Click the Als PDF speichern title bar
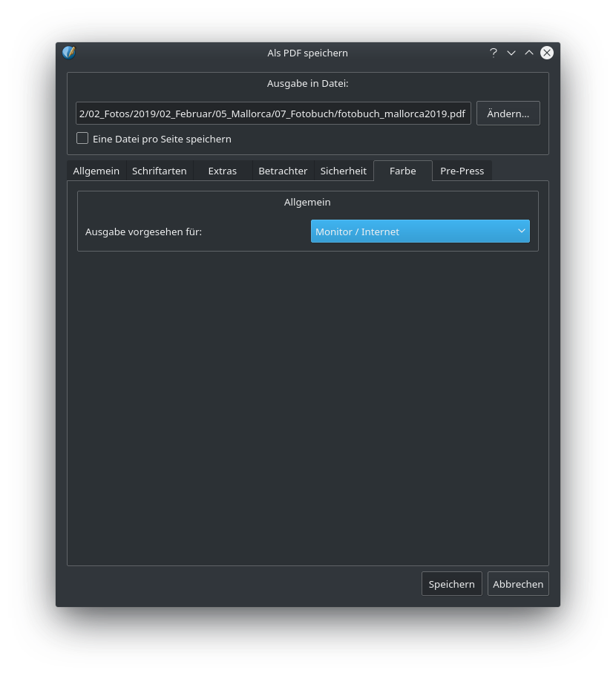The width and height of the screenshot is (616, 676). (307, 53)
